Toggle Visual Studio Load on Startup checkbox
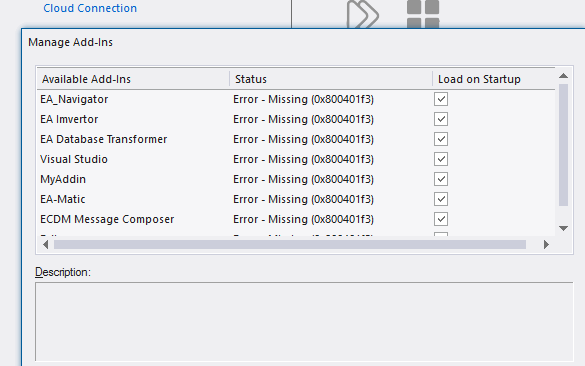585x366 pixels. (441, 159)
